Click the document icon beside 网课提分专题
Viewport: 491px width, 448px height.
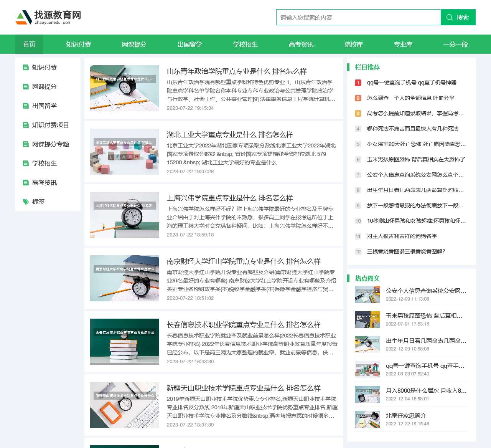pyautogui.click(x=25, y=144)
